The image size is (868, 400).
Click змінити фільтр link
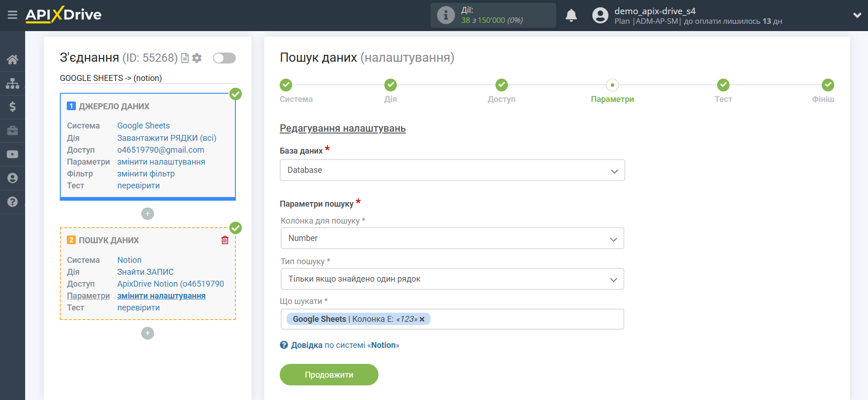point(146,174)
